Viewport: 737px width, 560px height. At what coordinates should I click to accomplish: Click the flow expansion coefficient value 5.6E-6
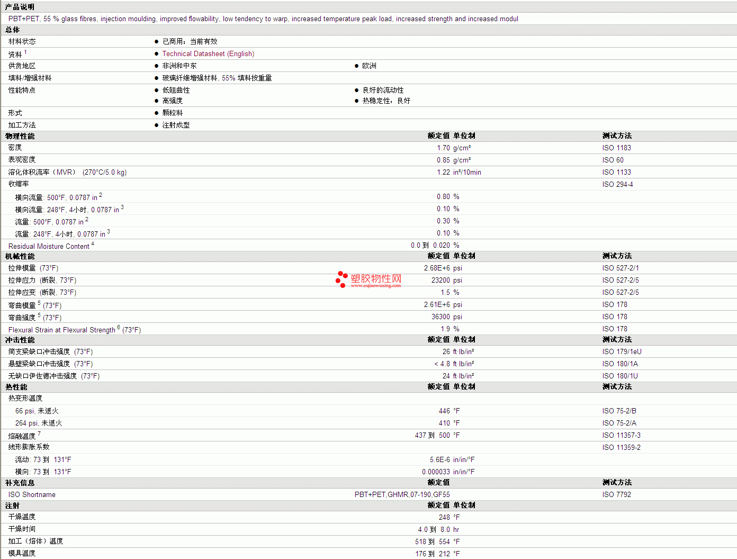point(440,460)
